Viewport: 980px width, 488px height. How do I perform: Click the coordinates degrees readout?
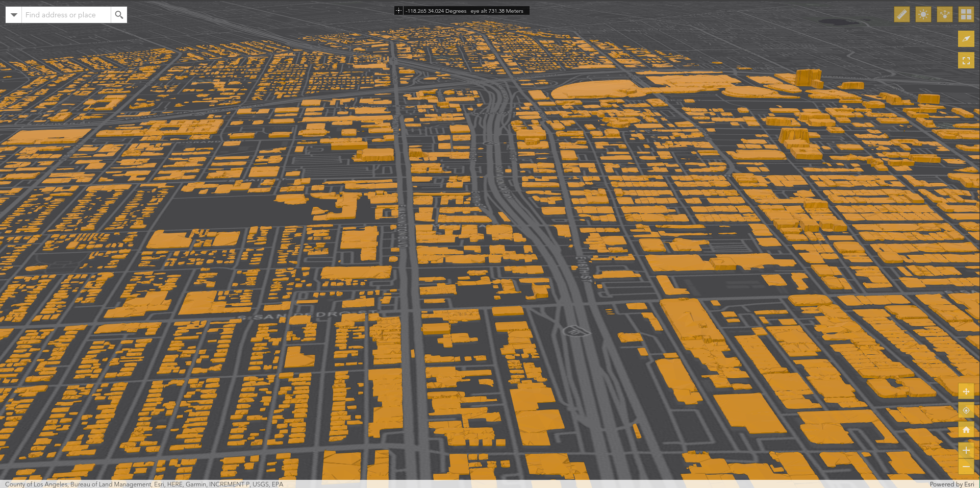pyautogui.click(x=436, y=11)
